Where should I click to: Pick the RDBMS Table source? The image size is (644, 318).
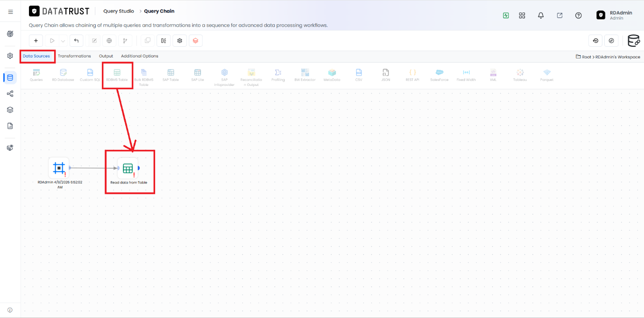click(117, 75)
